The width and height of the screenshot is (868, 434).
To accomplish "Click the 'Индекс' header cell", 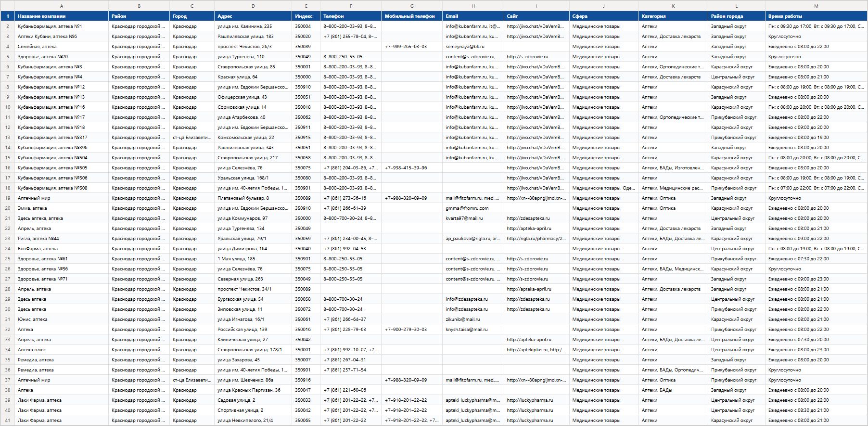I will click(x=306, y=16).
